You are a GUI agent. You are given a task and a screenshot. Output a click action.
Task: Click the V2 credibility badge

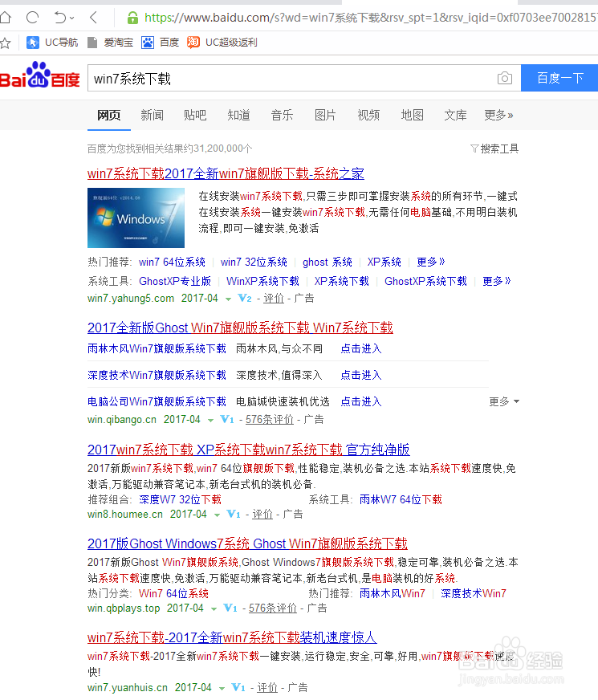[x=245, y=298]
